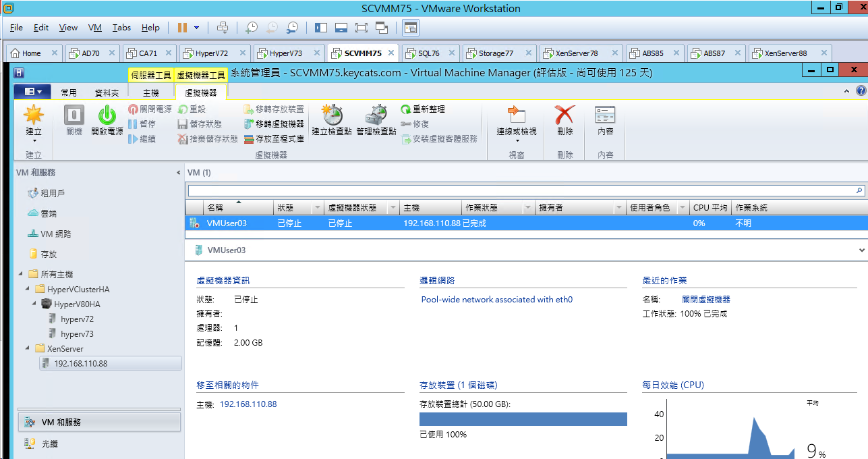868x459 pixels.
Task: Click VMware thumbnail bar icon
Action: [341, 28]
